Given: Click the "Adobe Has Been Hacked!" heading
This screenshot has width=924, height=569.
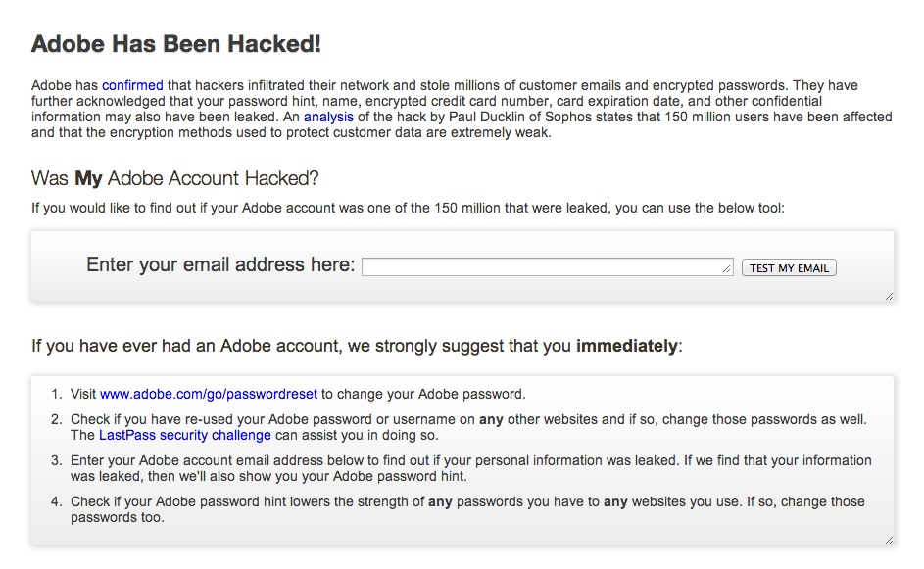Looking at the screenshot, I should click(x=176, y=44).
